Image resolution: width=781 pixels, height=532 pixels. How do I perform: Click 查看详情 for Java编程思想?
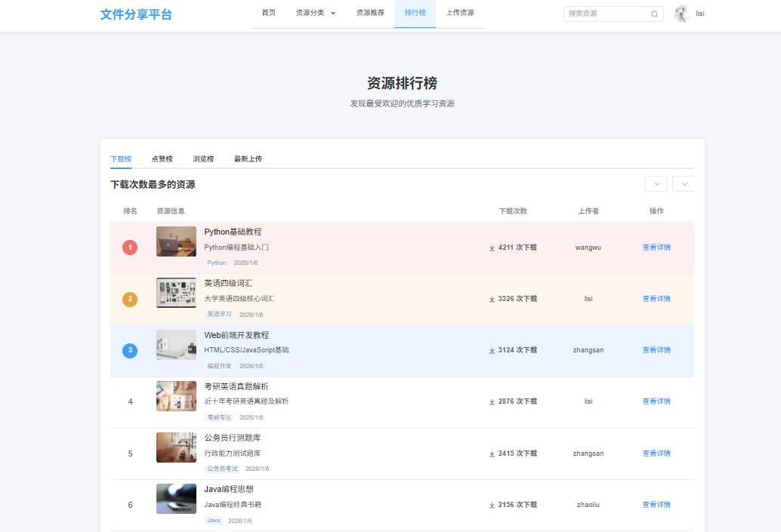point(656,504)
